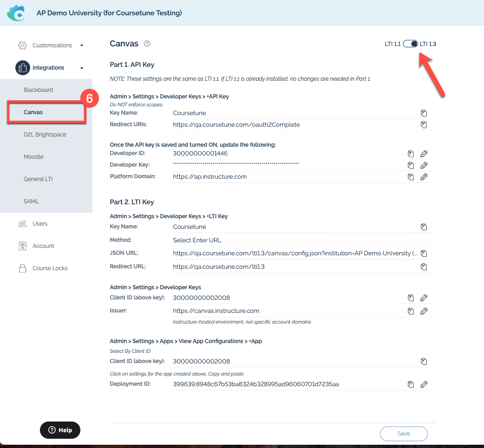Copy the Platform Domain URL
Screen dimensions: 484x448
tap(411, 177)
